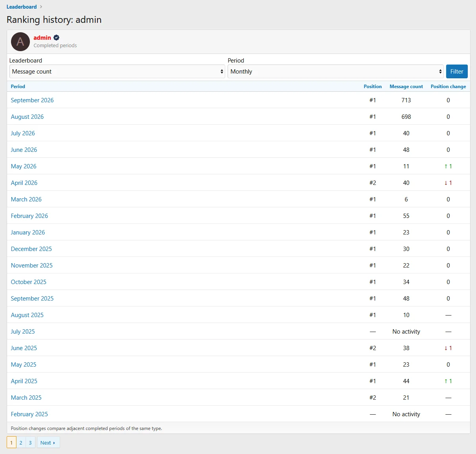Click the Next pagination button
The width and height of the screenshot is (476, 454).
pos(48,443)
